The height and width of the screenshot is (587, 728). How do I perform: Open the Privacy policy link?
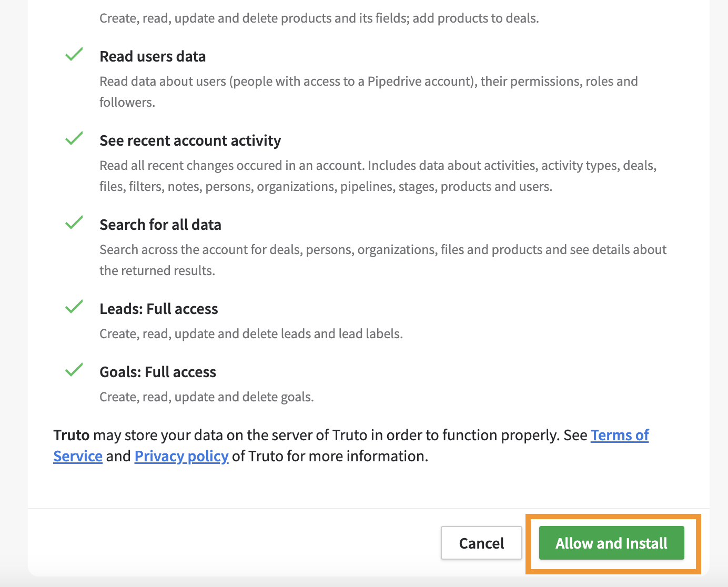pyautogui.click(x=181, y=456)
